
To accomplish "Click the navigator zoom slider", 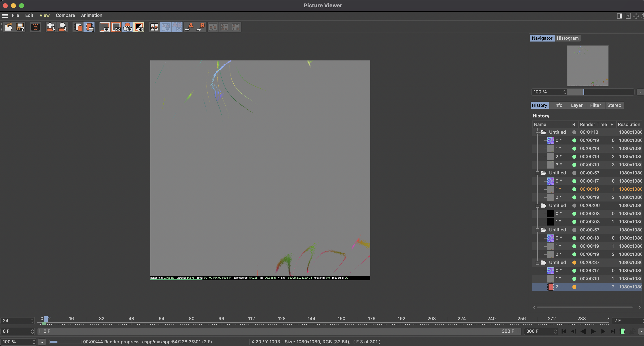I will (600, 92).
